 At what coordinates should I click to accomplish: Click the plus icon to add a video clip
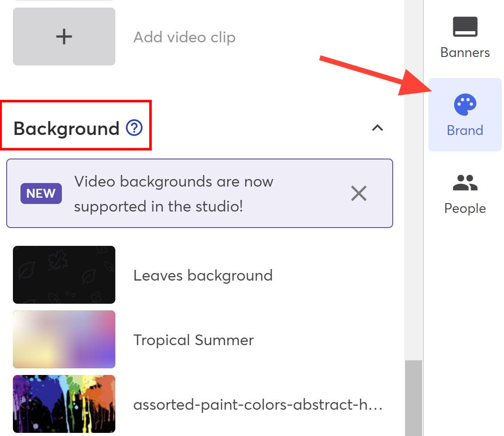click(x=64, y=36)
